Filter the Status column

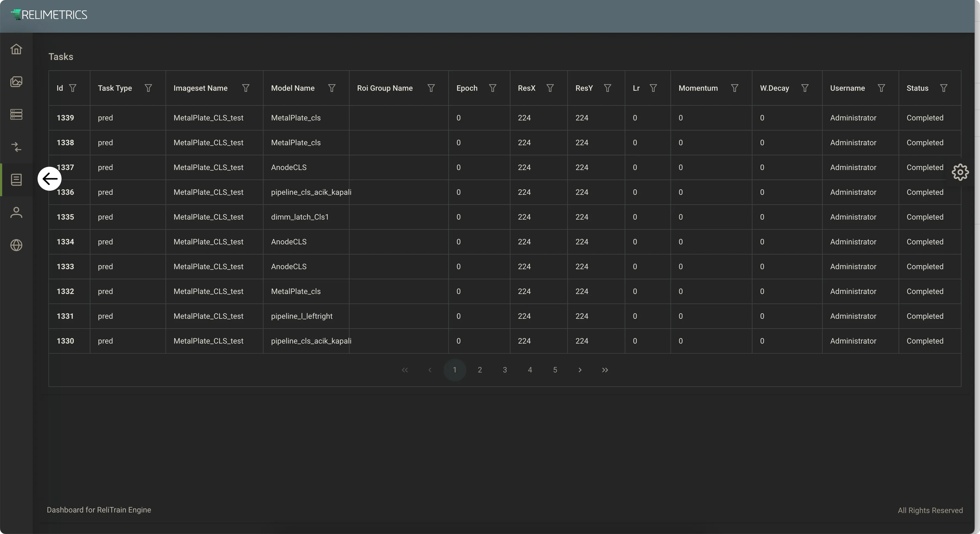[x=944, y=88]
